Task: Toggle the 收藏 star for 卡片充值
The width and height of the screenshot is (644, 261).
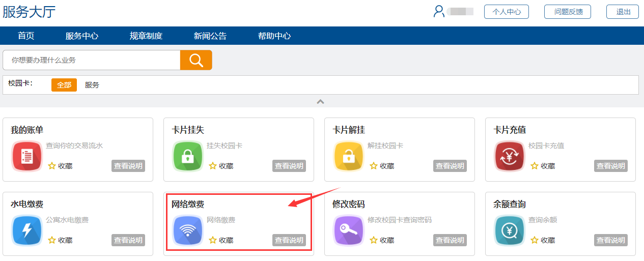Action: click(534, 166)
